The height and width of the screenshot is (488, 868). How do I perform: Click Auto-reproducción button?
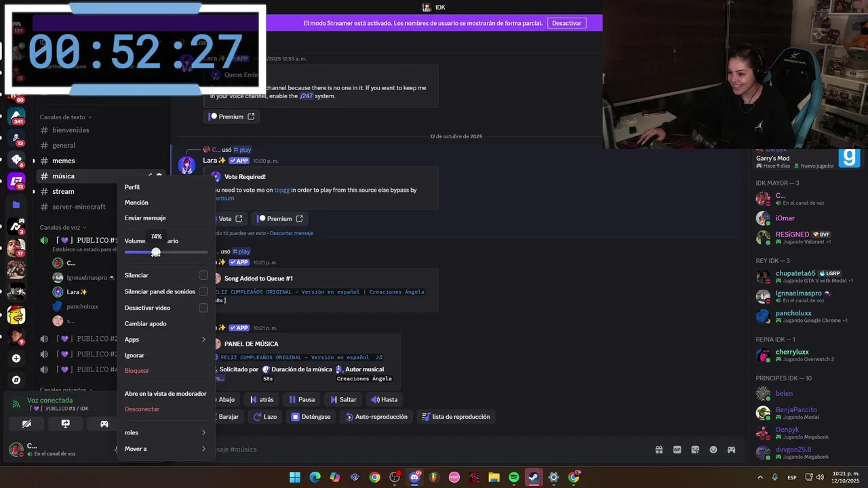(x=376, y=417)
